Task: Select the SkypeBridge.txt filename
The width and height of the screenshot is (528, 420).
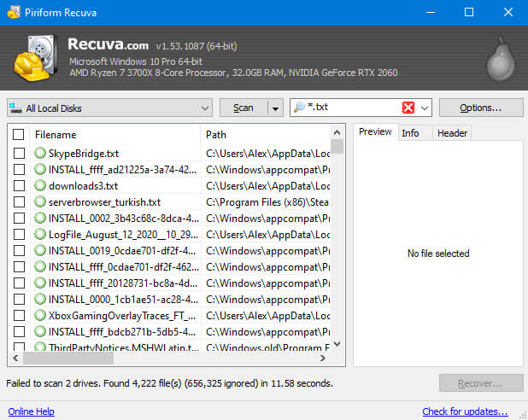Action: 84,154
